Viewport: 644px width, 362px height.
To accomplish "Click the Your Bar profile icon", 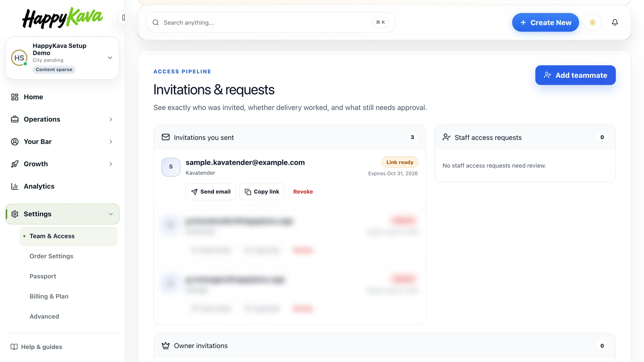I will [x=15, y=142].
